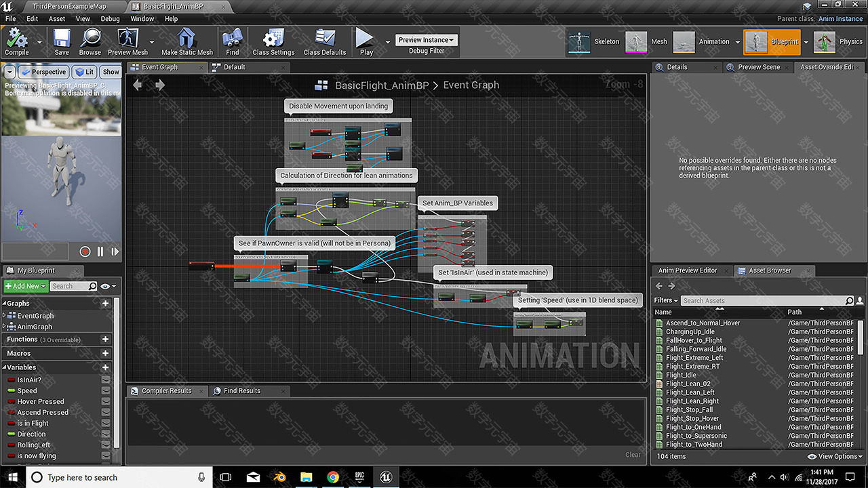Toggle the Lit view mode button
The height and width of the screenshot is (488, 868).
[85, 72]
